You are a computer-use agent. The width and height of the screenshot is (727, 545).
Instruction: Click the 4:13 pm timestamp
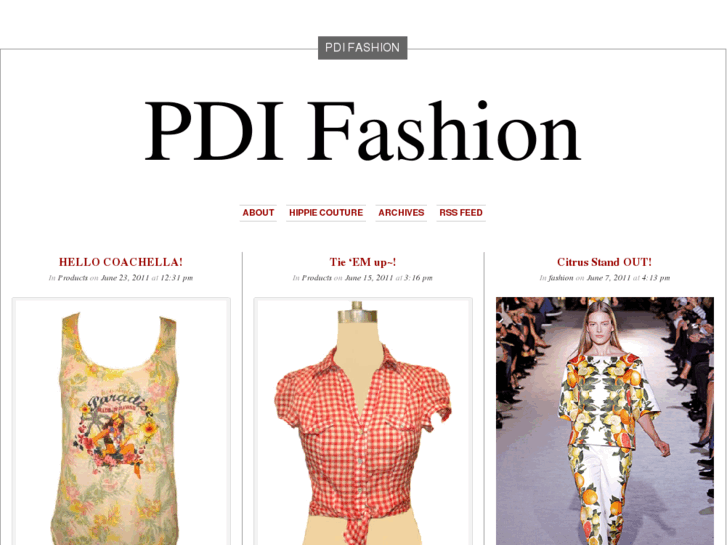tap(656, 278)
